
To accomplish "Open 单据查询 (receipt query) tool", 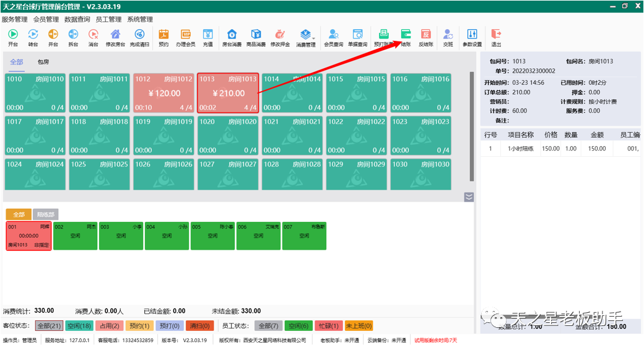I will (358, 37).
